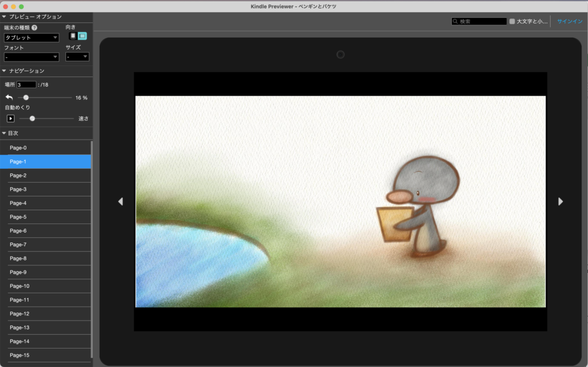
Task: Open the フォント dropdown
Action: [32, 57]
